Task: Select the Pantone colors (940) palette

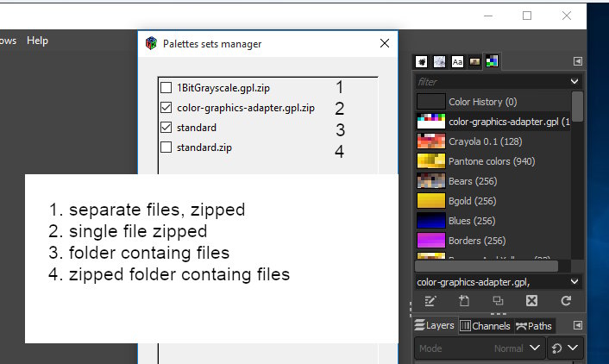Action: point(493,161)
